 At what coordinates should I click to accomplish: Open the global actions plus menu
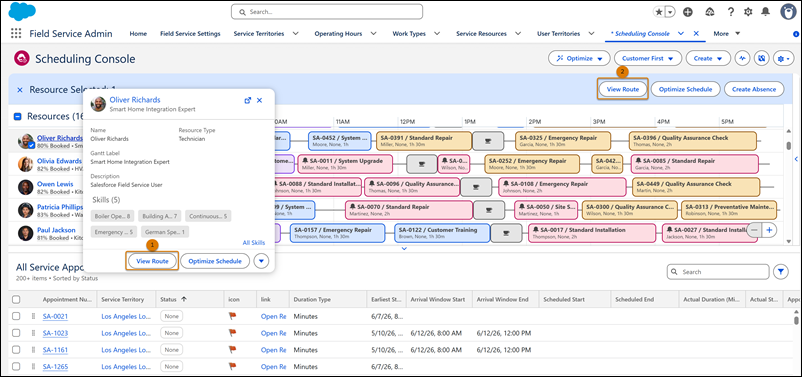688,12
